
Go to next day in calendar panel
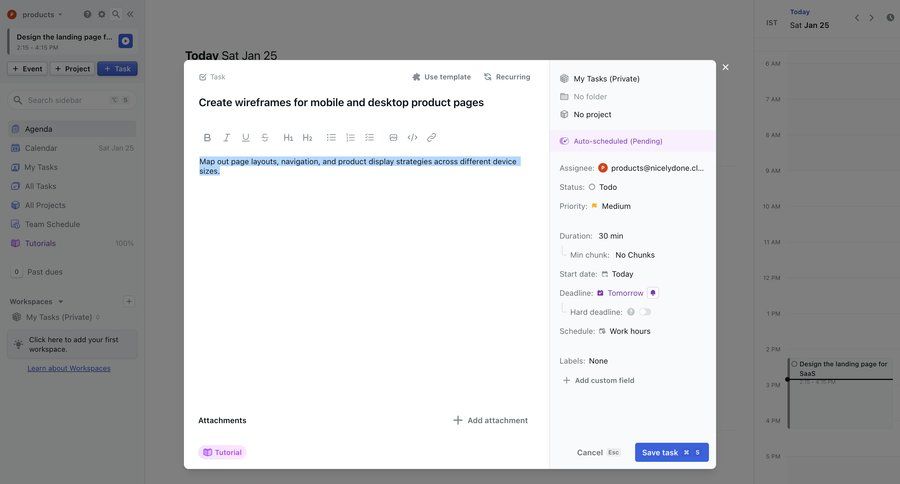[x=871, y=18]
